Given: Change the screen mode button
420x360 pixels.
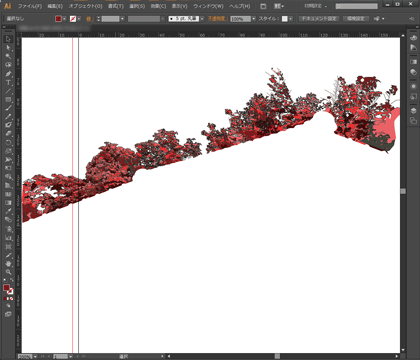Looking at the screenshot, I should point(8,314).
